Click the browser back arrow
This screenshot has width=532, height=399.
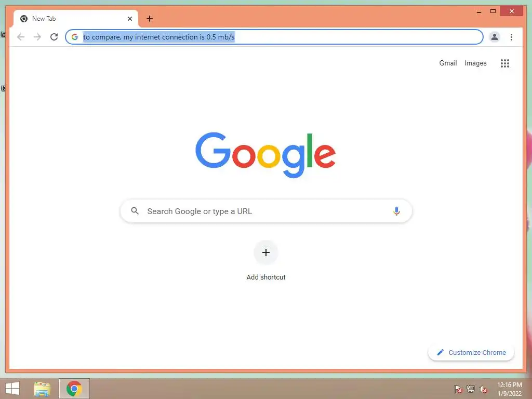21,37
